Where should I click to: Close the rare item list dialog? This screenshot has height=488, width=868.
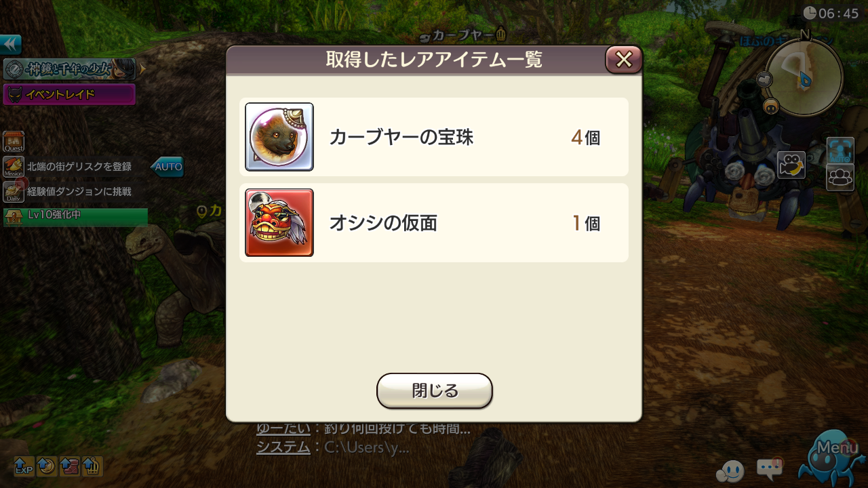(623, 60)
